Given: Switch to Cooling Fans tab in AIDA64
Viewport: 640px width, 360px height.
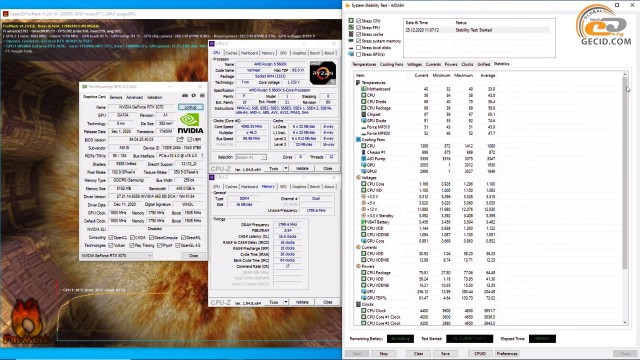Looking at the screenshot, I should pyautogui.click(x=391, y=64).
